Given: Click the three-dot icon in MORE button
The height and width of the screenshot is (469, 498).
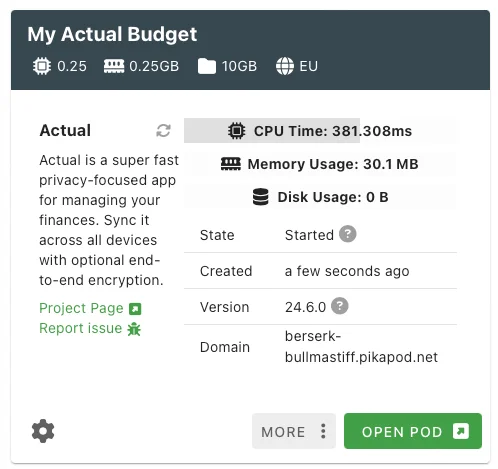Looking at the screenshot, I should (x=323, y=431).
